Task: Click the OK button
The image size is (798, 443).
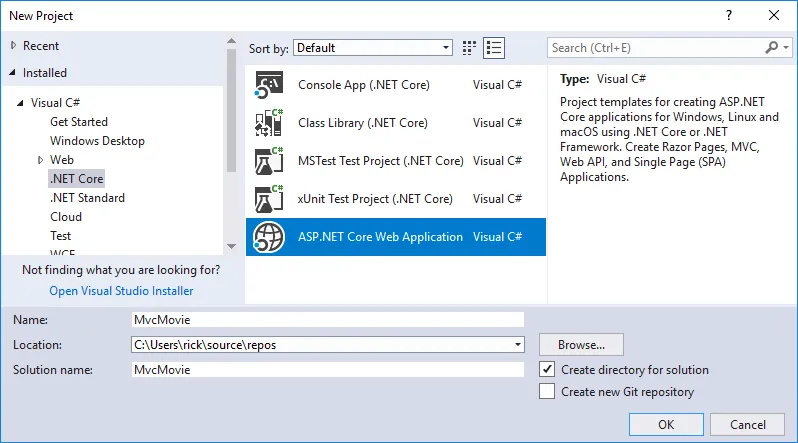Action: pos(666,425)
